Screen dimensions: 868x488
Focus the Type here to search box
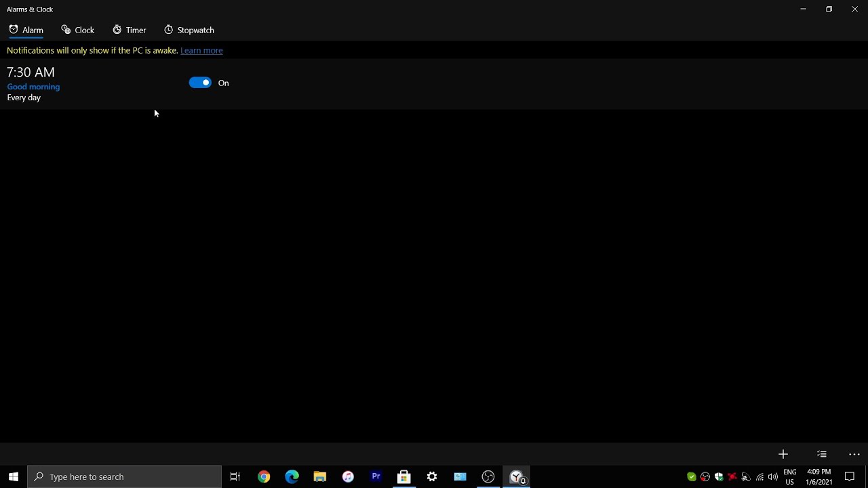(125, 476)
